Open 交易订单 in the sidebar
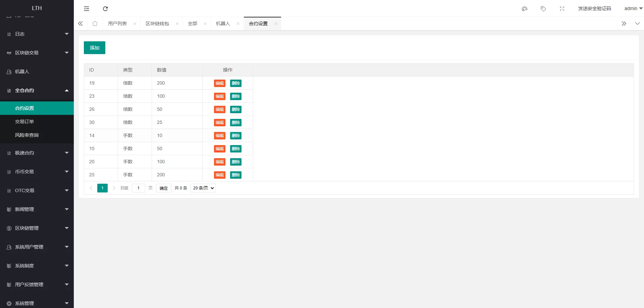This screenshot has height=308, width=644. [24, 122]
